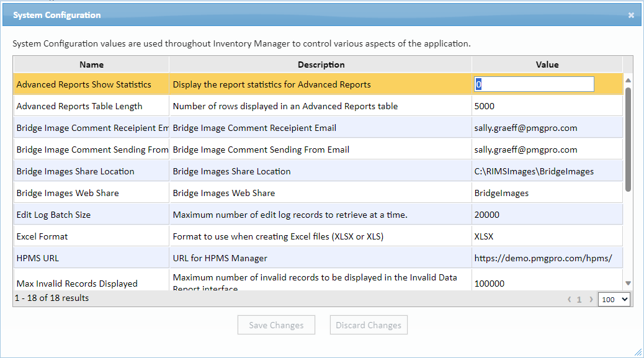Select the Excel Format name cell
The image size is (644, 358).
point(91,236)
